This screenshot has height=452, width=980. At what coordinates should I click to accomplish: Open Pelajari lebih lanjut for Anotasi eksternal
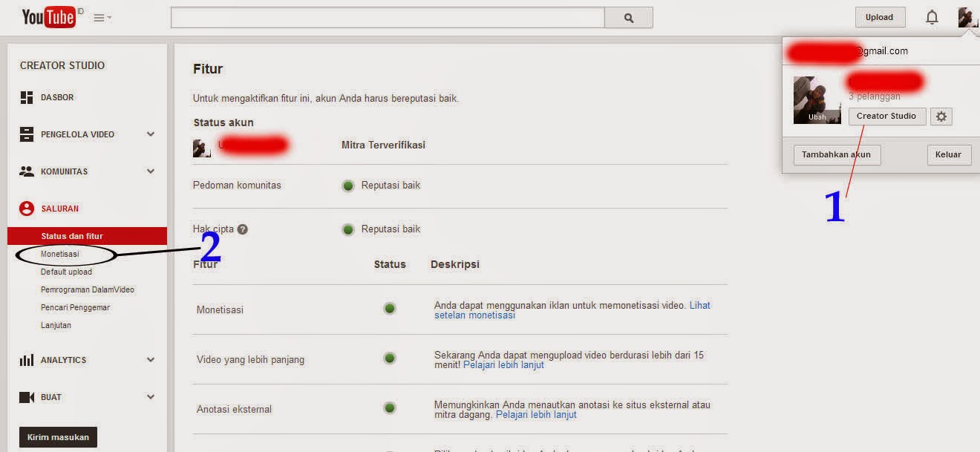tap(536, 415)
